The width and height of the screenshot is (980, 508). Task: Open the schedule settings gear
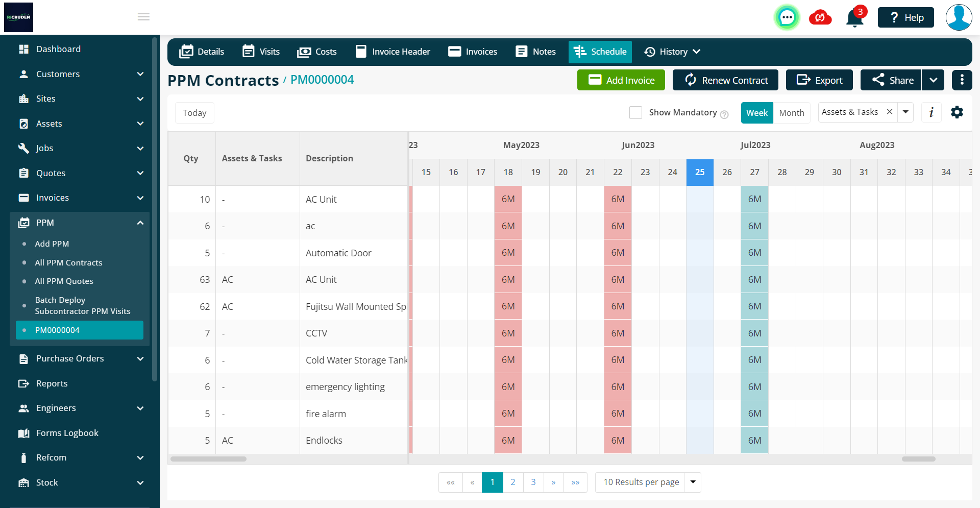point(957,112)
